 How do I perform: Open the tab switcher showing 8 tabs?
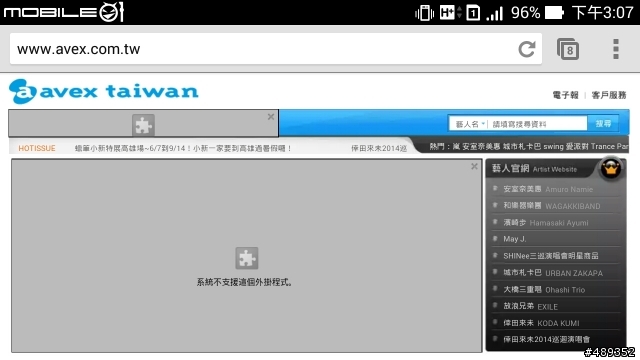[568, 49]
